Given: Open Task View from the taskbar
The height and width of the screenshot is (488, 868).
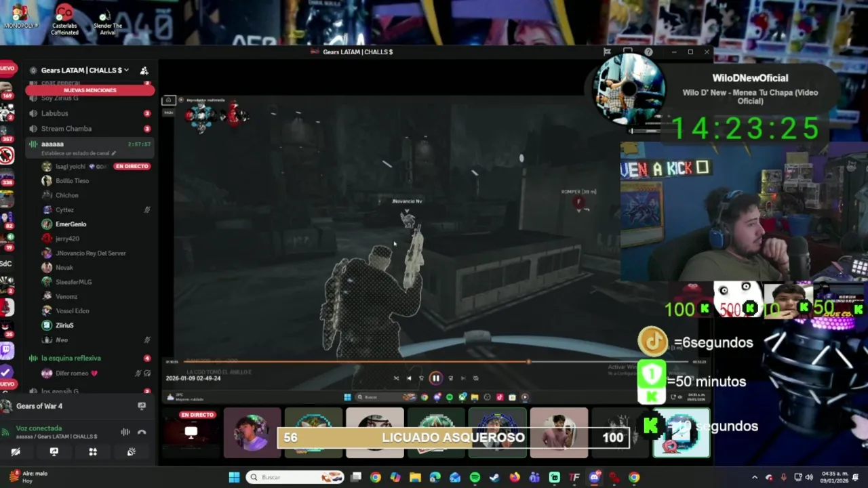Looking at the screenshot, I should [x=356, y=477].
